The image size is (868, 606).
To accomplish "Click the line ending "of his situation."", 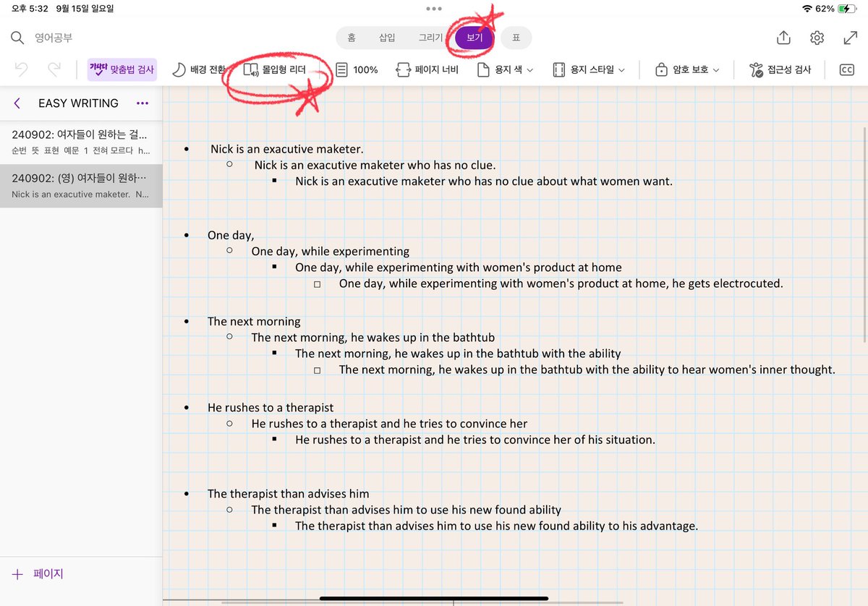I will coord(475,439).
